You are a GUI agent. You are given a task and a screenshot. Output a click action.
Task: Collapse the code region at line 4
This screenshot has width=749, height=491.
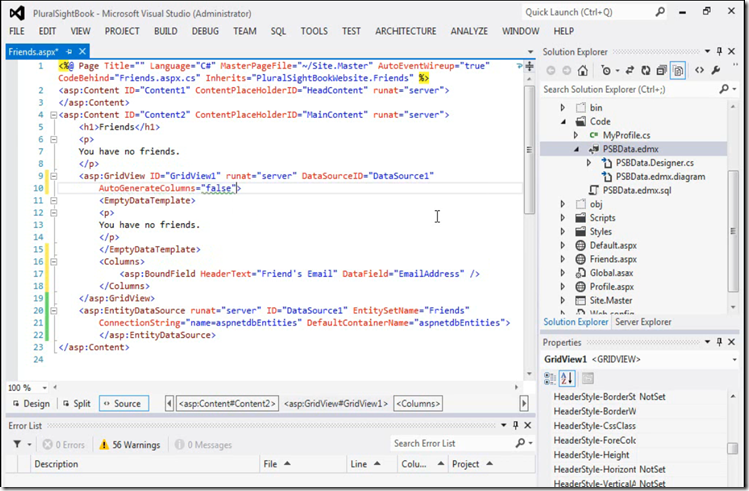[54, 115]
